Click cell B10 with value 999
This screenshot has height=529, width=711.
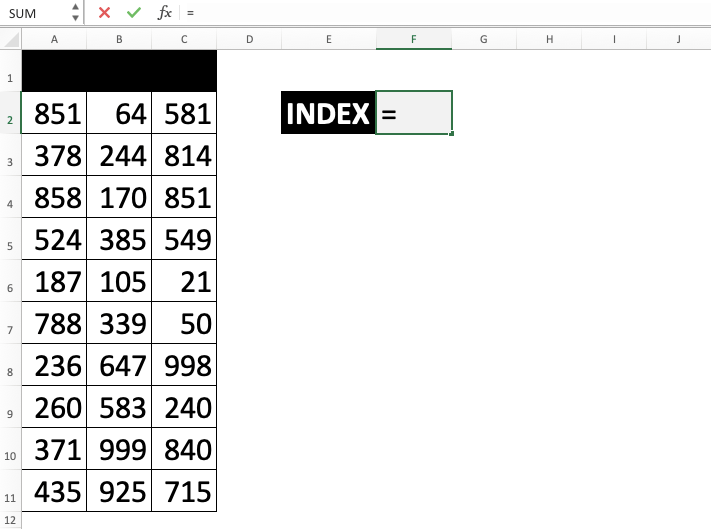119,449
